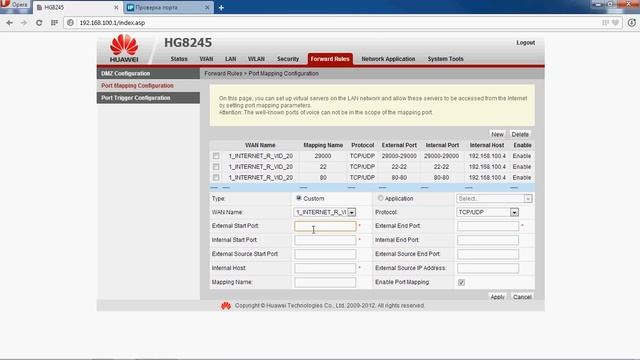The height and width of the screenshot is (360, 640).
Task: Click the External Source End Port field
Action: pos(488,254)
